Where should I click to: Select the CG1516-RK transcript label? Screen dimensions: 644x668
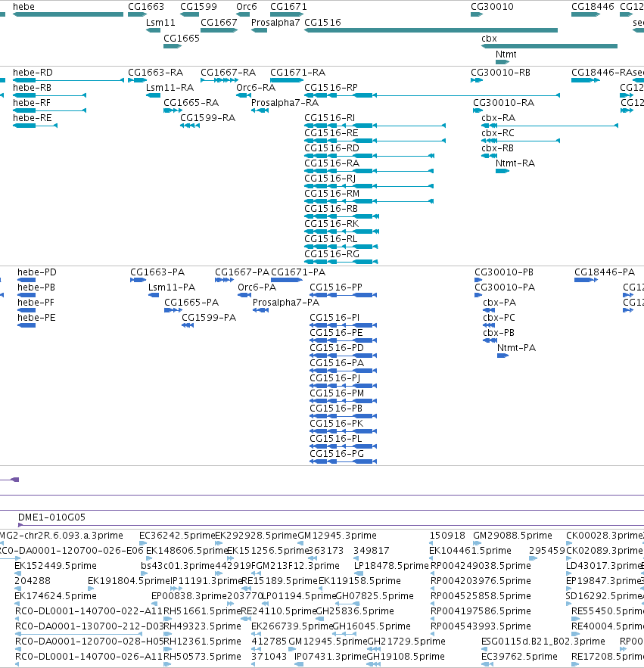[331, 224]
